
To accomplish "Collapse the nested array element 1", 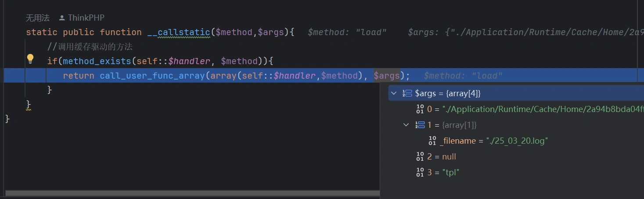I will click(x=406, y=125).
